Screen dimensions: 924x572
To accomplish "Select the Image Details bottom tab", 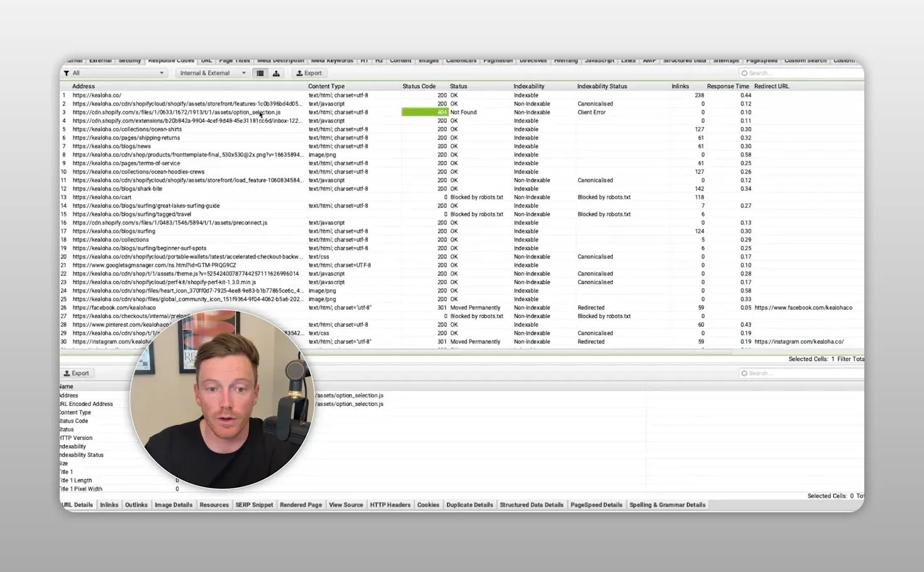I will pyautogui.click(x=173, y=505).
